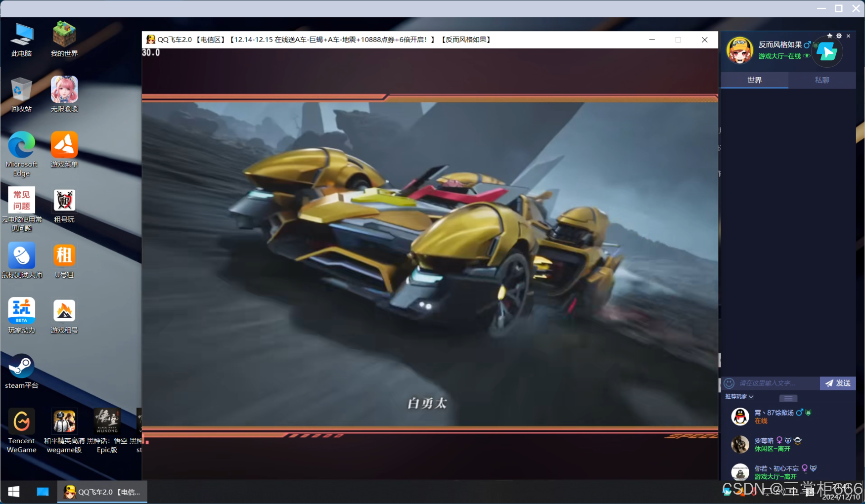Image resolution: width=865 pixels, height=504 pixels.
Task: Focus the chat message input field
Action: pyautogui.click(x=778, y=383)
